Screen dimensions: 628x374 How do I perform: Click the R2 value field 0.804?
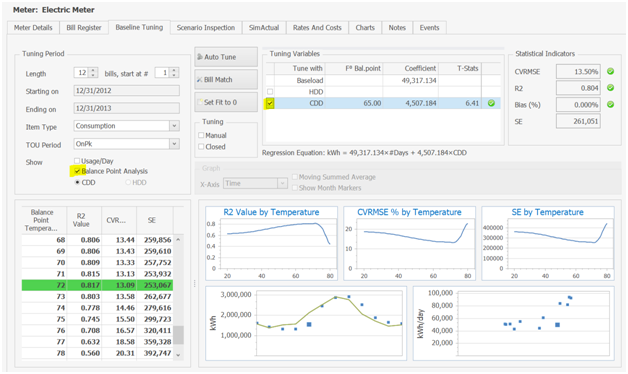578,88
